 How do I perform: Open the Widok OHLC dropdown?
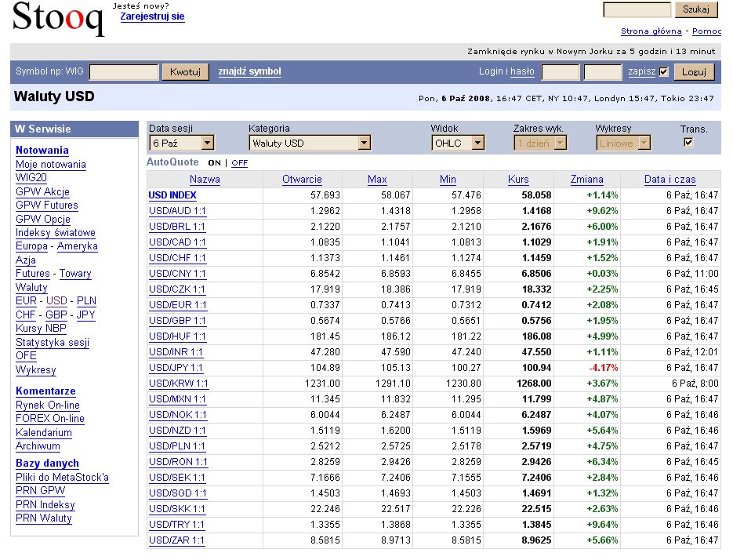point(458,144)
